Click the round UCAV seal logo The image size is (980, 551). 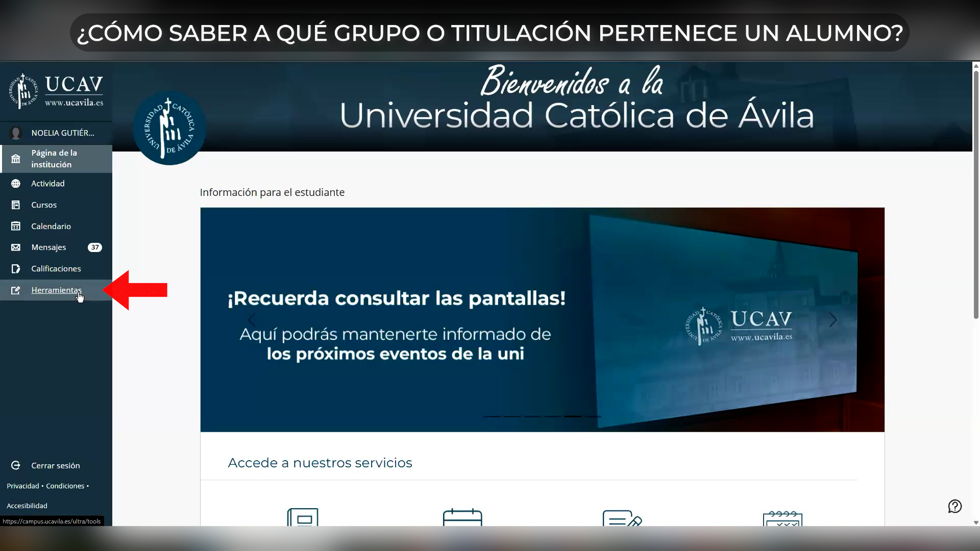pyautogui.click(x=169, y=128)
